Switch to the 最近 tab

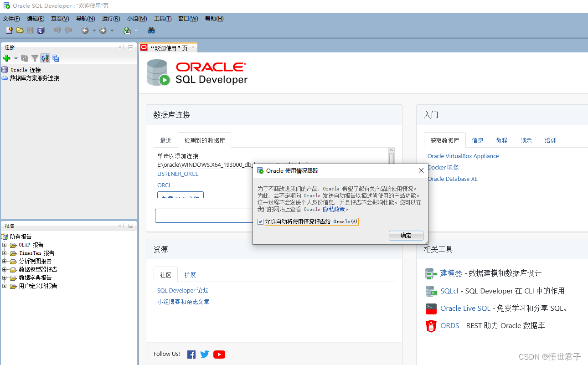click(x=165, y=140)
